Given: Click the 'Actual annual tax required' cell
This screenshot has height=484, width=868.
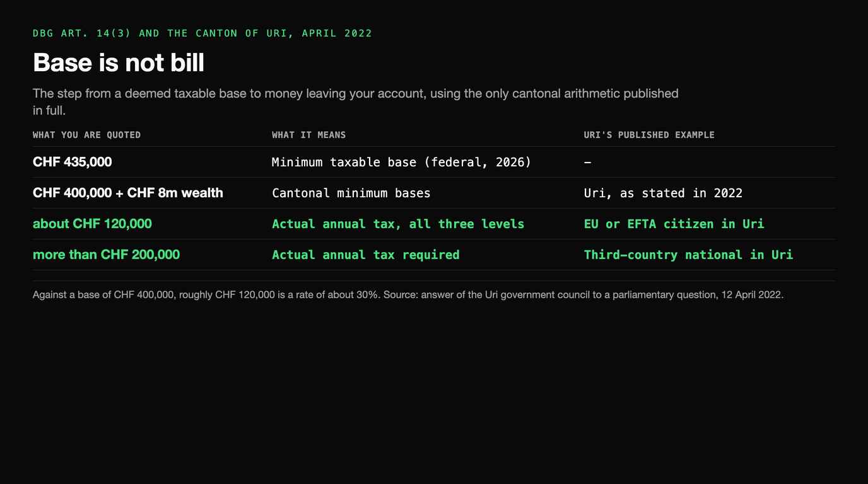Looking at the screenshot, I should point(365,255).
